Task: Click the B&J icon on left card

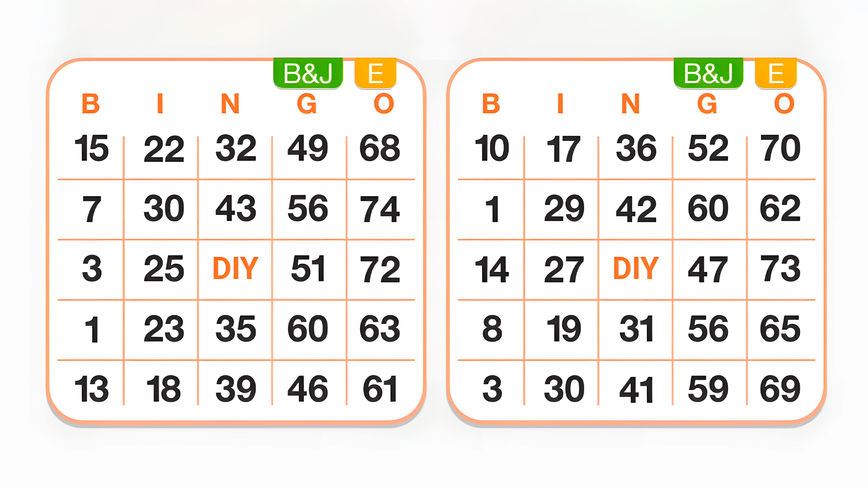Action: pos(304,71)
